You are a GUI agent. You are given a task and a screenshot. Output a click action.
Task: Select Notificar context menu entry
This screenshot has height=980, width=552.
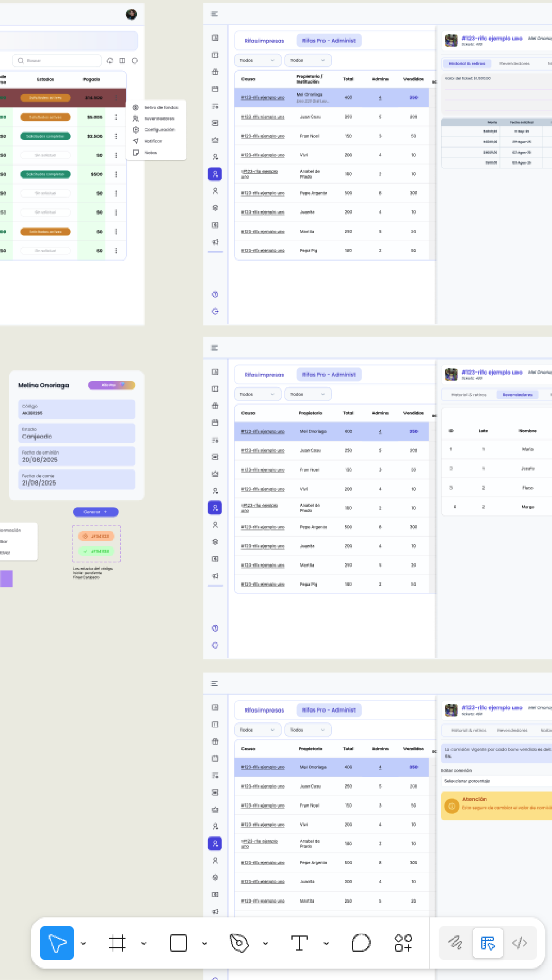[147, 141]
